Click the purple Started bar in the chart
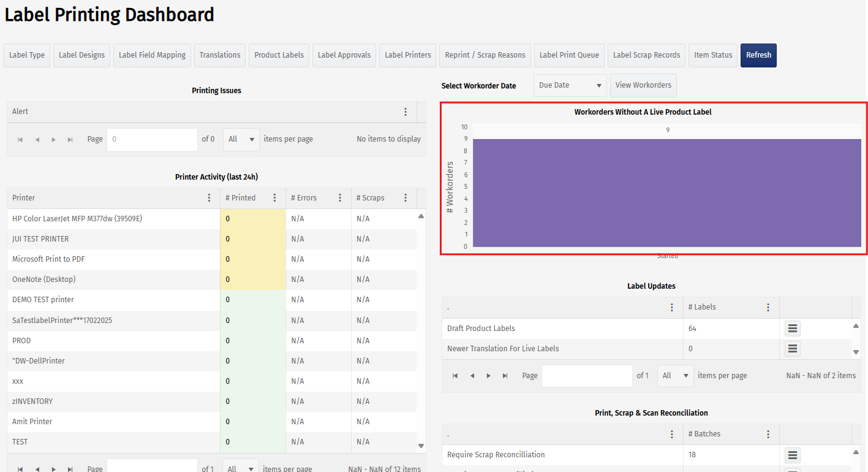 tap(667, 193)
